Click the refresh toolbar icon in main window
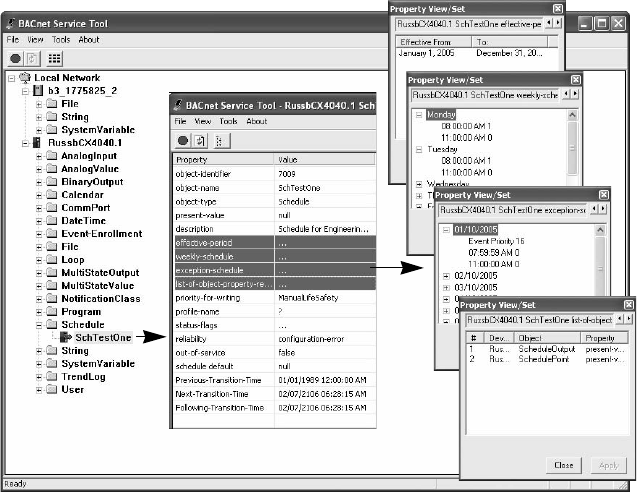Viewport: 637px width, 492px height. click(32, 59)
